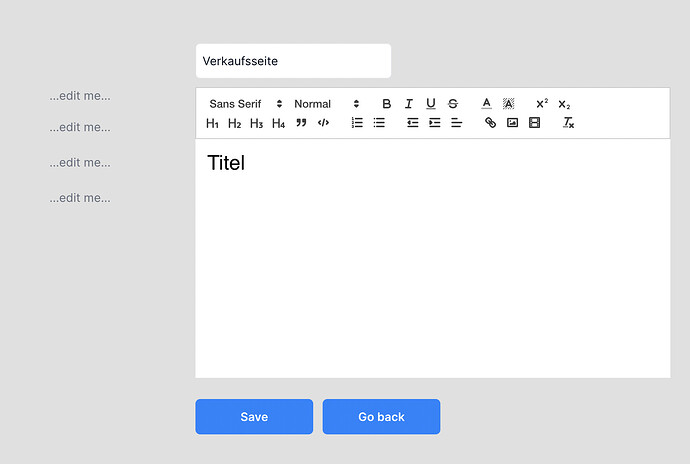
Task: Open the text alignment options
Action: click(x=456, y=123)
